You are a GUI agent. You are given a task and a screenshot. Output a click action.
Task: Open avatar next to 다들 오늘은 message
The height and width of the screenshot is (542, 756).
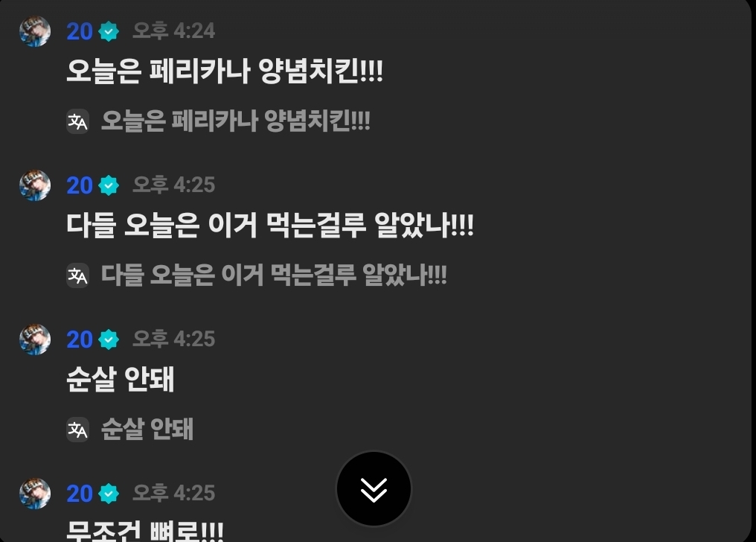coord(35,185)
